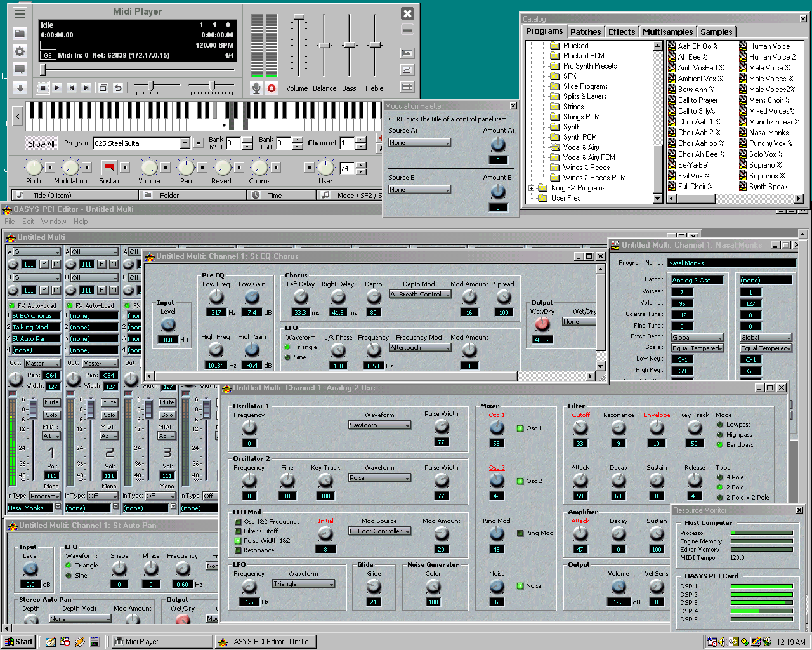Select 4 Pole filter type
812x650 pixels.
[720, 477]
